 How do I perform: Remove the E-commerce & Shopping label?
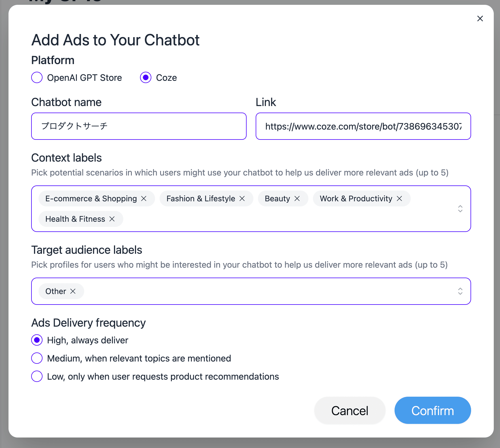coord(144,198)
